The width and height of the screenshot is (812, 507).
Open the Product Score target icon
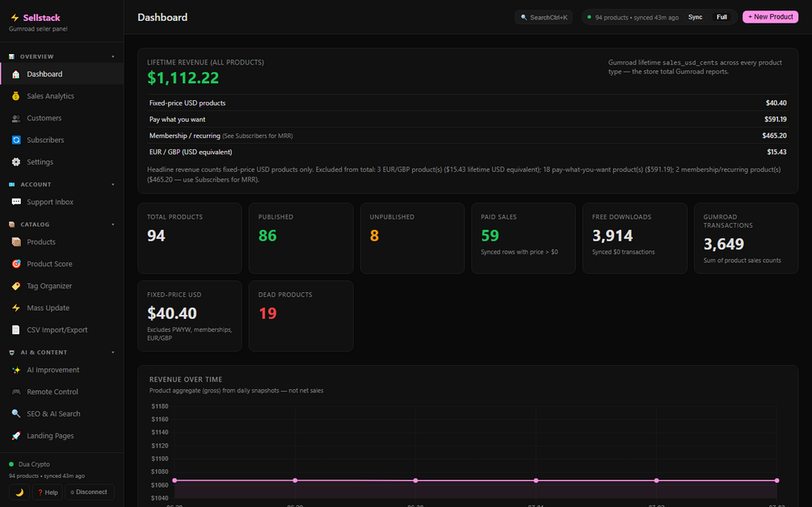[16, 264]
